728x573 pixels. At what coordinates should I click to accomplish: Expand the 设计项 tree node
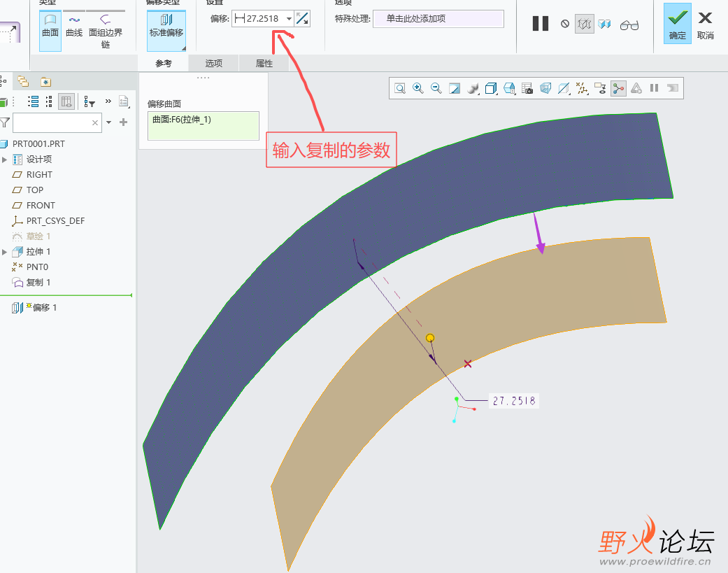[x=5, y=160]
